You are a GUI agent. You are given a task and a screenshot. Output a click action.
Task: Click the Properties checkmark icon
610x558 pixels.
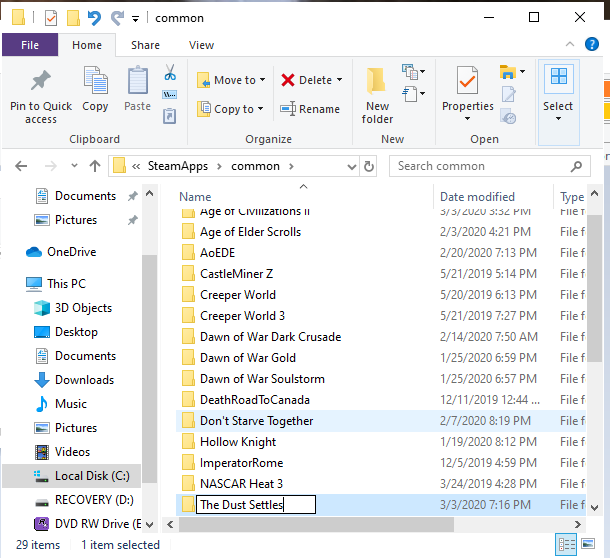467,80
